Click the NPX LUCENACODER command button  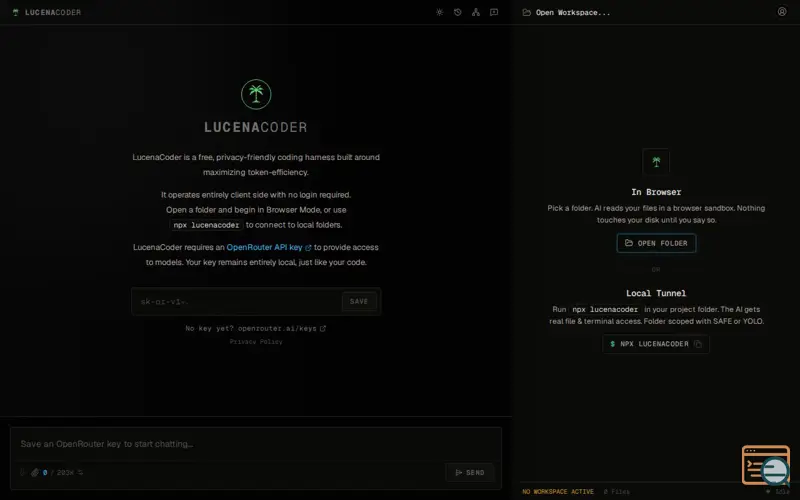[656, 344]
